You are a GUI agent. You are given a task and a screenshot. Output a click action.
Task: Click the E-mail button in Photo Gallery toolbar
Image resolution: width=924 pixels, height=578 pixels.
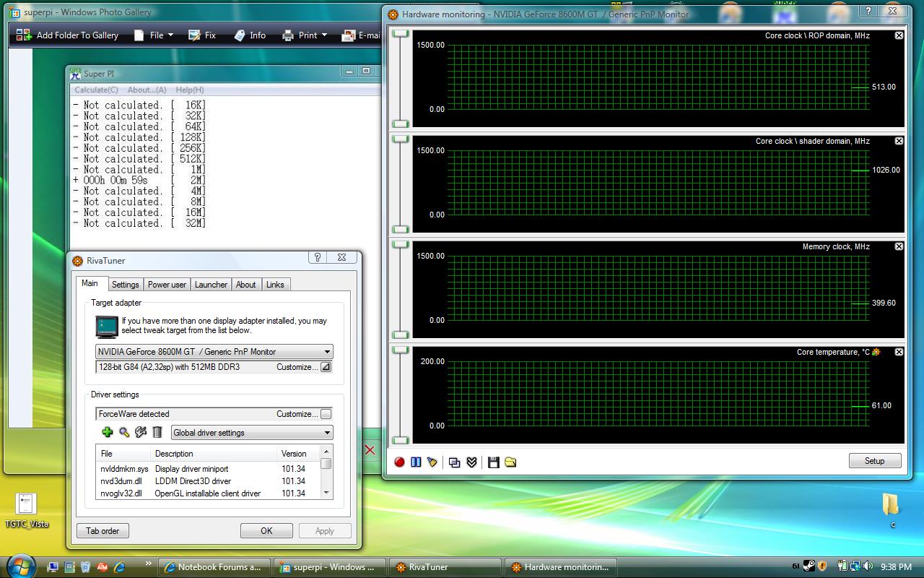click(361, 35)
